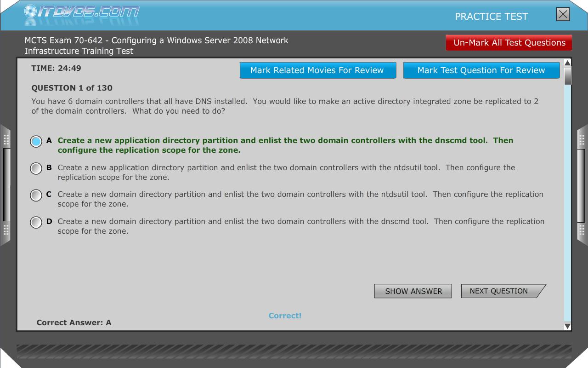Image resolution: width=588 pixels, height=368 pixels.
Task: Click the left side panel grip handle
Action: (x=6, y=184)
